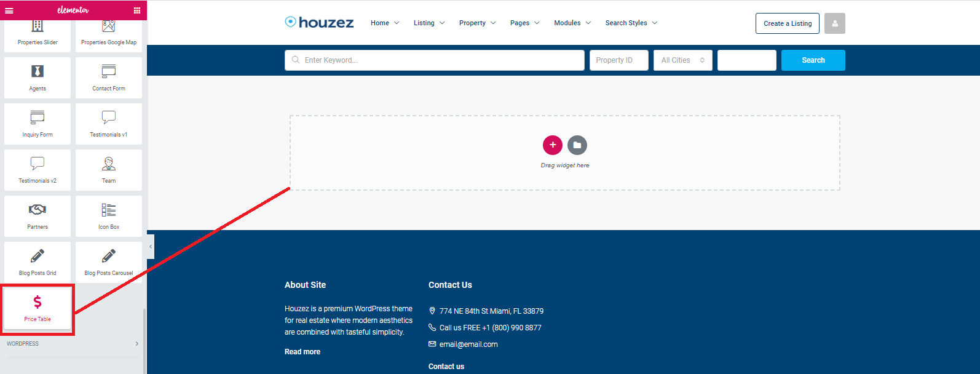This screenshot has height=374, width=980.
Task: Open the Modules menu dropdown
Action: (x=572, y=23)
